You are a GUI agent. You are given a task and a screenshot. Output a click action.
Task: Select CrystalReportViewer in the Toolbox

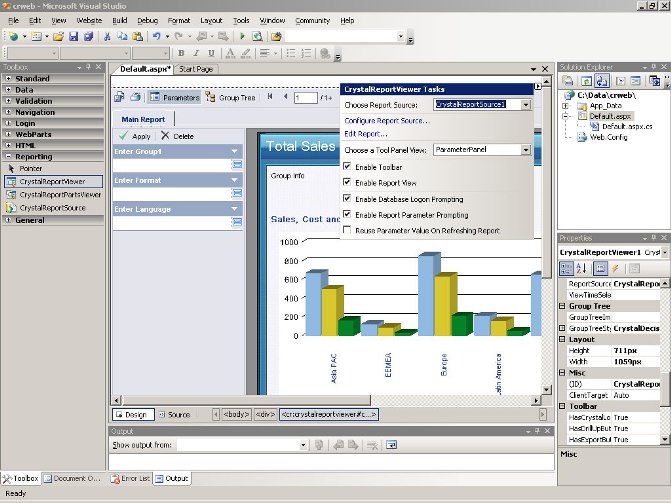pos(53,182)
